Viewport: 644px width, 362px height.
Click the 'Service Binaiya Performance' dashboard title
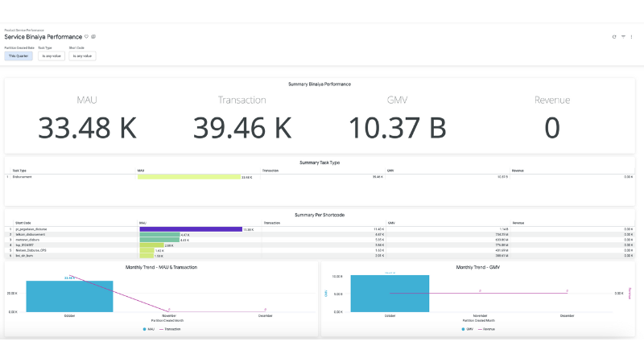coord(43,37)
